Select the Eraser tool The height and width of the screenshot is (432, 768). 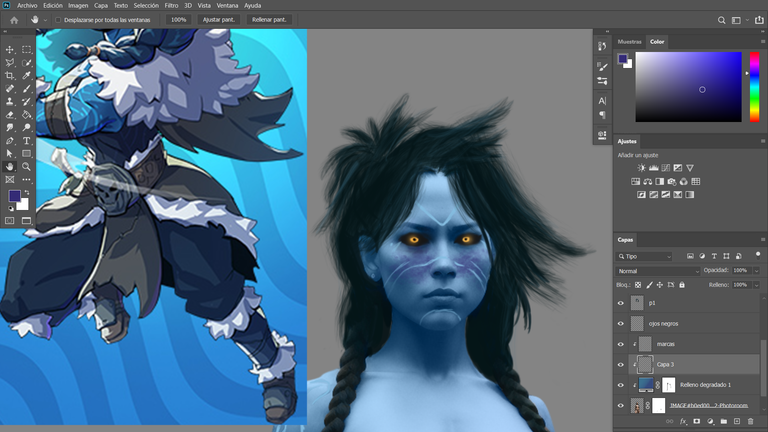(10, 115)
